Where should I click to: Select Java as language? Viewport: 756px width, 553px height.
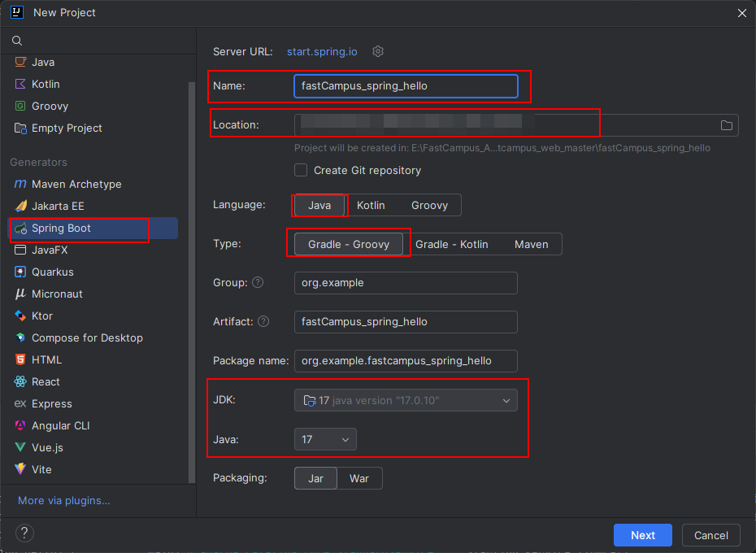coord(319,205)
